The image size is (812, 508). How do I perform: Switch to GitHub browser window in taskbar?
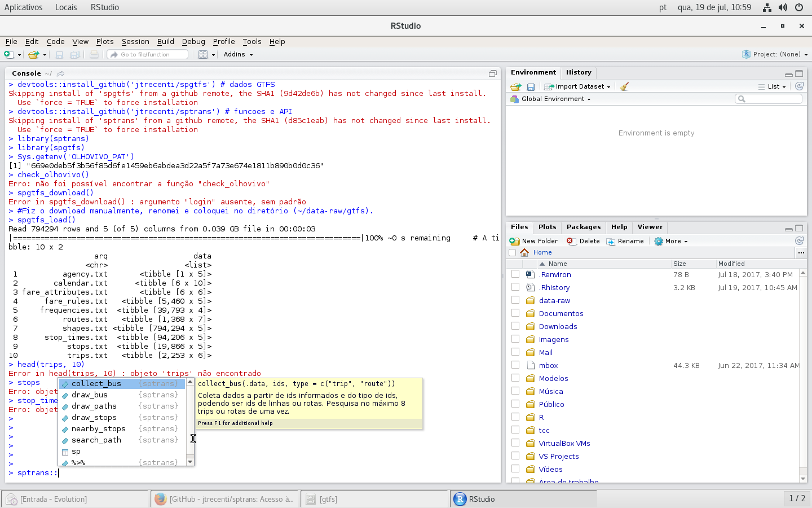point(224,499)
